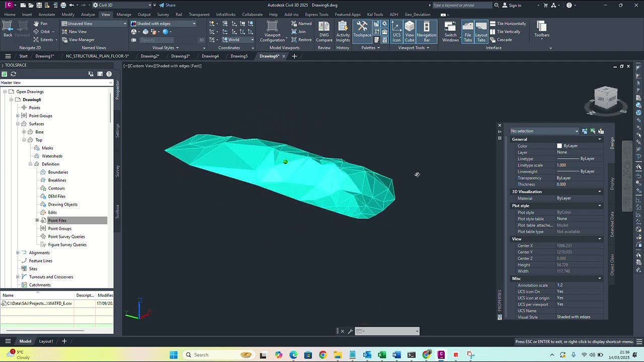Screen dimensions: 644x362
Task: Click the Toolspace refresh icon
Action: (14, 74)
